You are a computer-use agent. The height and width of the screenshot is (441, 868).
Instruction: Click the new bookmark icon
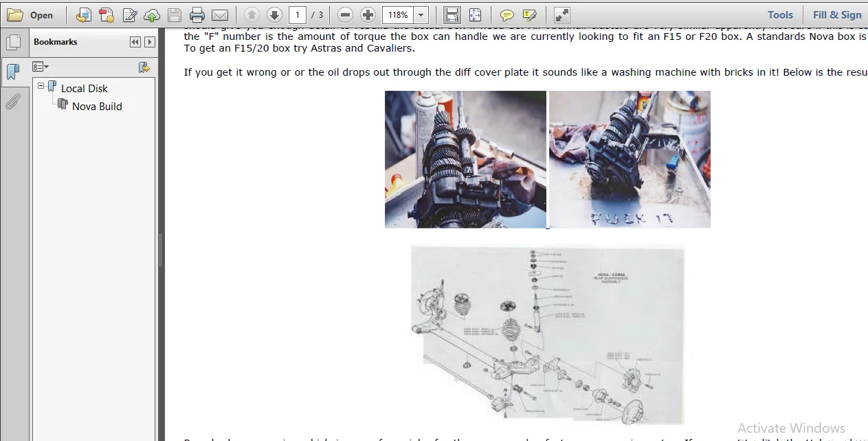[x=144, y=67]
